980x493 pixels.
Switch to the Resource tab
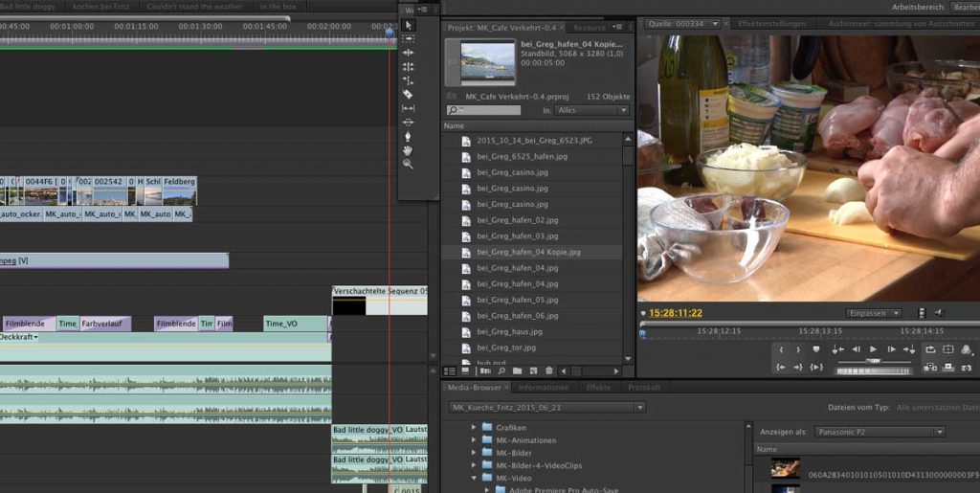coord(590,28)
